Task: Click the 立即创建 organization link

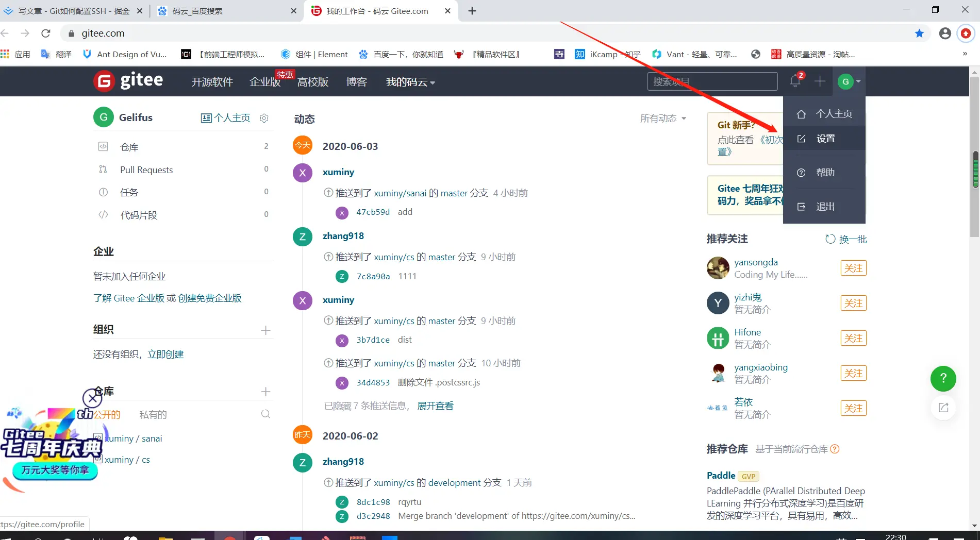Action: (x=165, y=355)
